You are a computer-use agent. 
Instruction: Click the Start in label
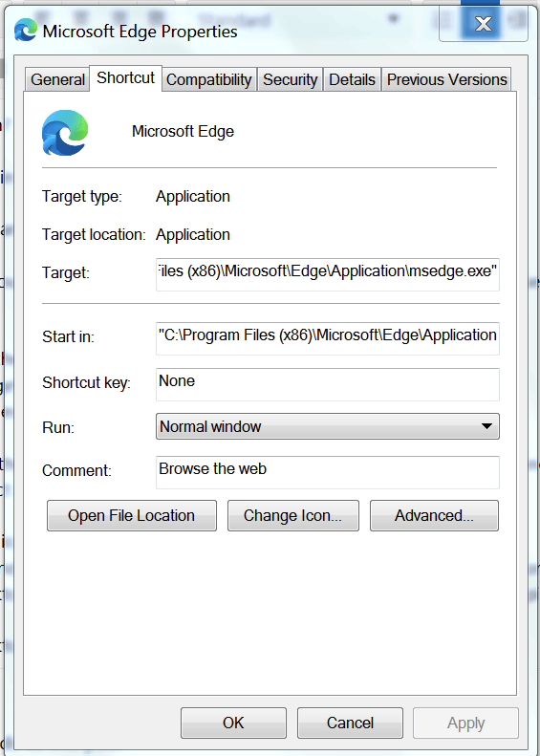[68, 336]
